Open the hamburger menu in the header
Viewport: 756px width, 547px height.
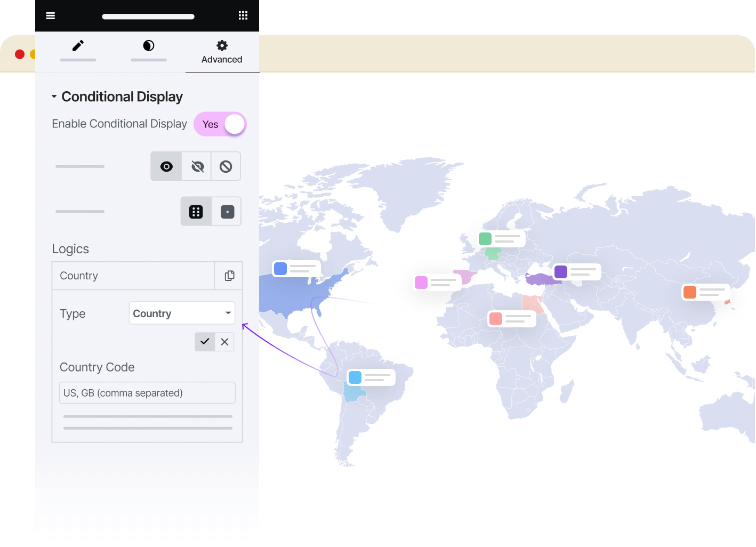[51, 15]
